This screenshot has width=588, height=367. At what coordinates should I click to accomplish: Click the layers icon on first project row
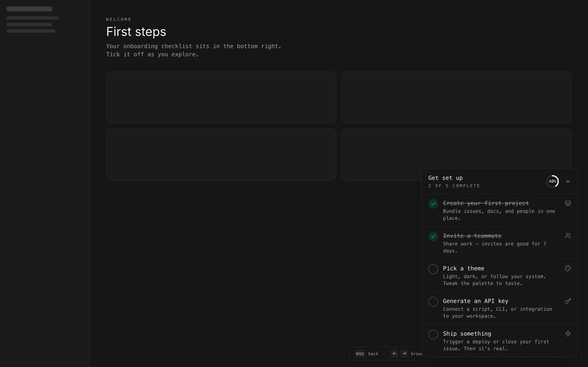568,203
